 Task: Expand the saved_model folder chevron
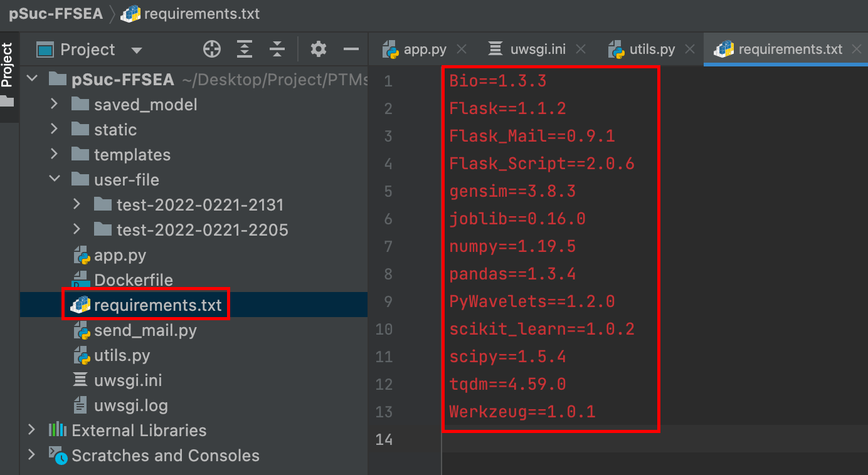click(x=54, y=104)
